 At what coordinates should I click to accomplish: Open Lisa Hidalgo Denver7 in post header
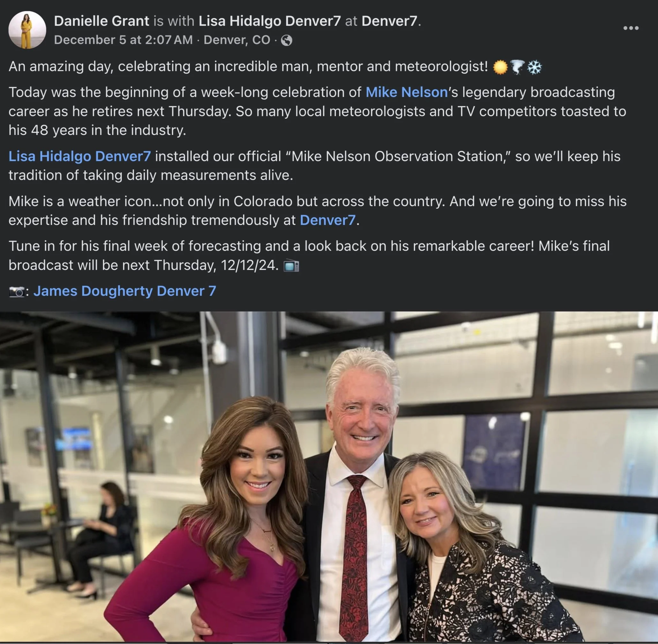point(270,21)
